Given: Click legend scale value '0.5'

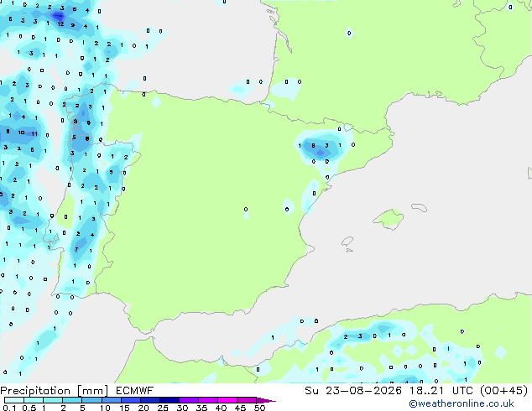Looking at the screenshot, I should pyautogui.click(x=29, y=408).
